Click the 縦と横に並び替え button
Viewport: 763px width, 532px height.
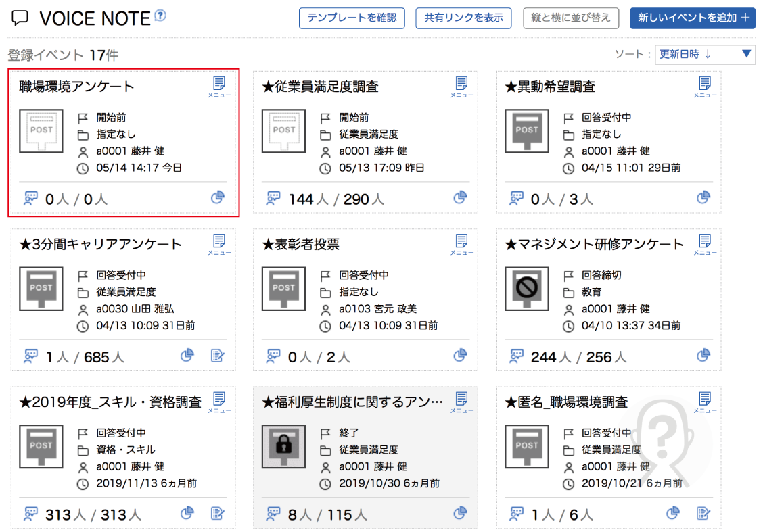(x=571, y=18)
